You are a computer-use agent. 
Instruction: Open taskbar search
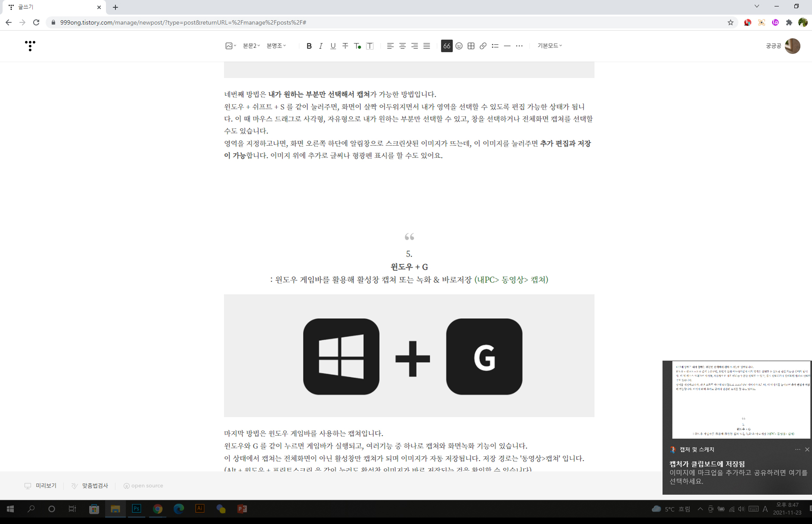[x=31, y=509]
